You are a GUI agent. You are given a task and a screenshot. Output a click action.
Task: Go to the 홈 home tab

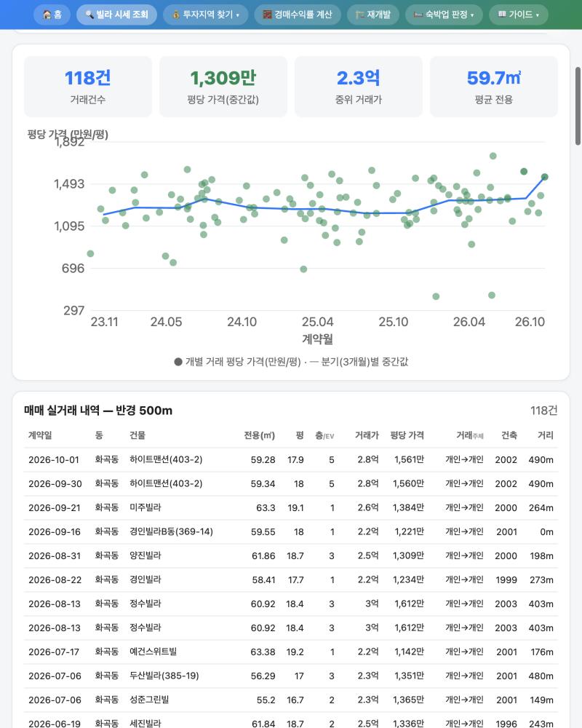[52, 15]
